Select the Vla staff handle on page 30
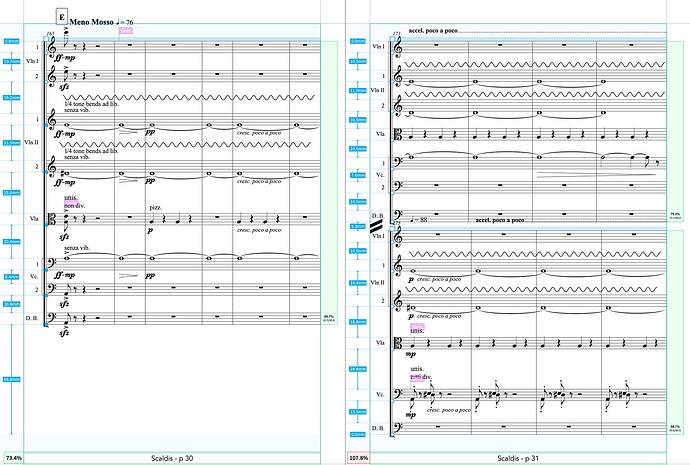The height and width of the screenshot is (465, 690). [x=46, y=224]
